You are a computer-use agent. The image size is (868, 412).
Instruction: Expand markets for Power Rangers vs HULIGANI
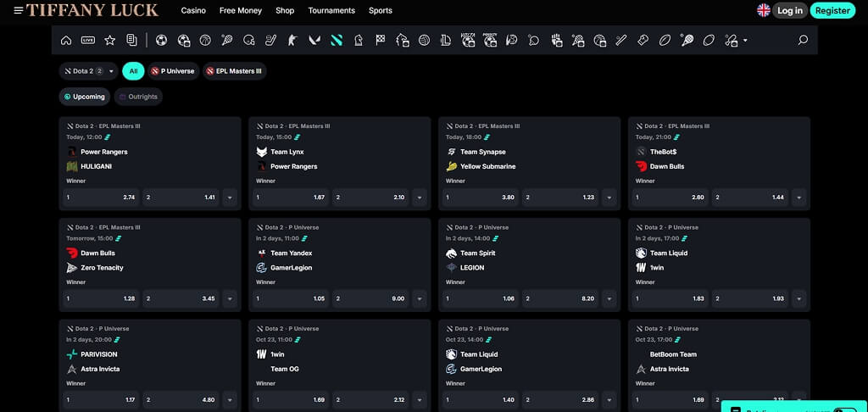[x=230, y=198]
